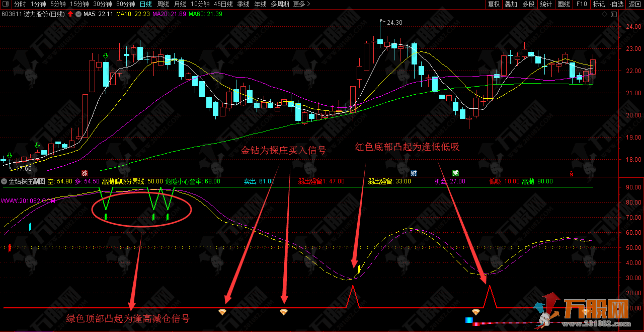Screen dimensions: 644x332
Task: Click the 机会: 27.00 label
Action: pyautogui.click(x=450, y=181)
